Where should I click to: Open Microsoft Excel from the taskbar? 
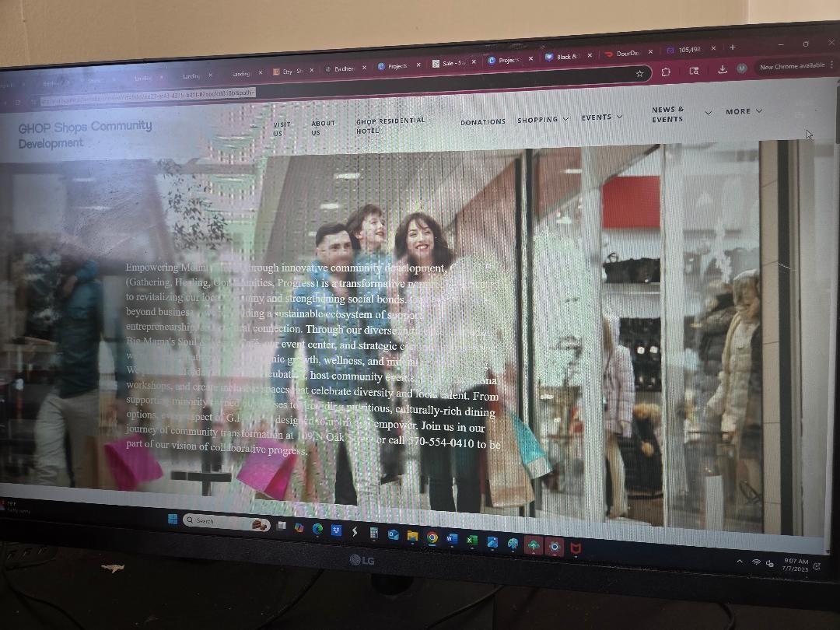(471, 541)
